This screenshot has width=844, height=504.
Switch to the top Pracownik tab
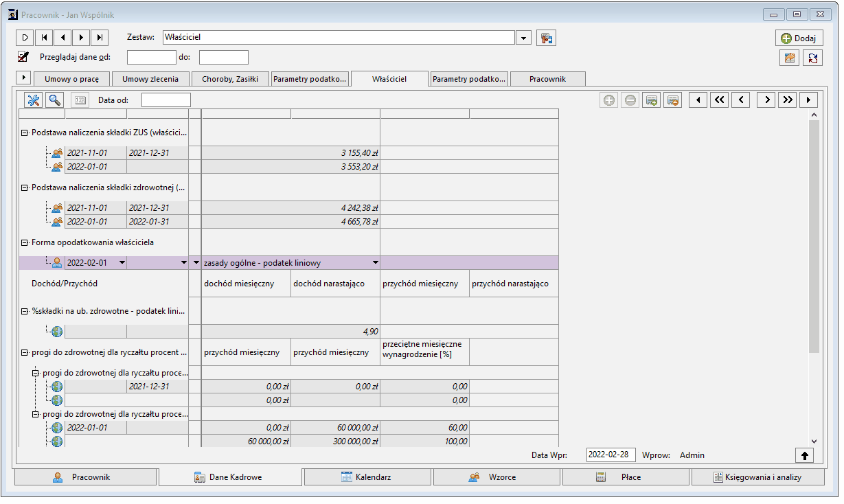548,79
